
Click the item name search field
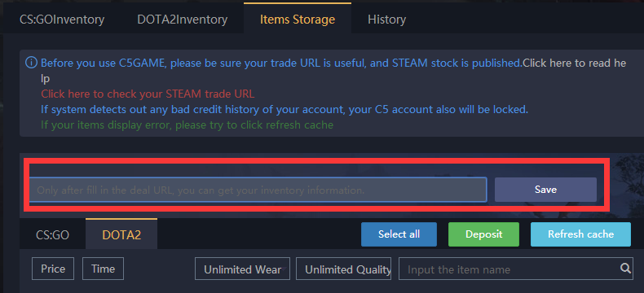pyautogui.click(x=509, y=269)
